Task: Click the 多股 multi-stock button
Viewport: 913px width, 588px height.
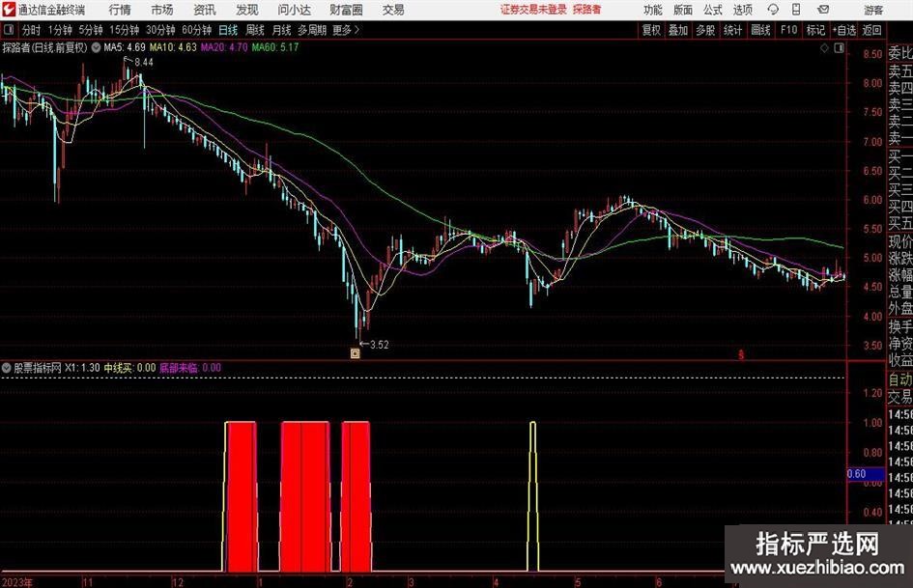Action: coord(705,30)
